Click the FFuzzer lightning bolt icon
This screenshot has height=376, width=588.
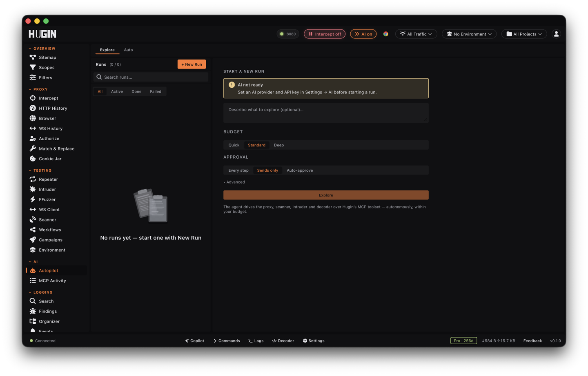tap(33, 199)
